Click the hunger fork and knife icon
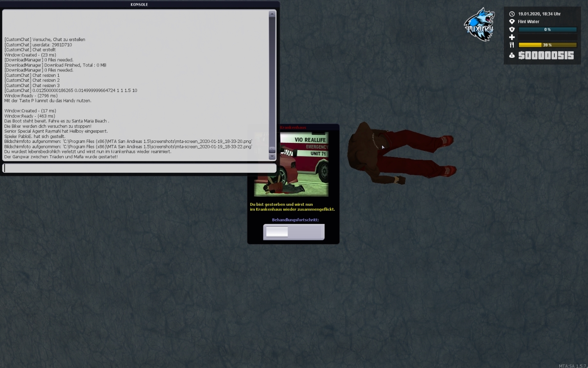The image size is (588, 368). point(512,45)
